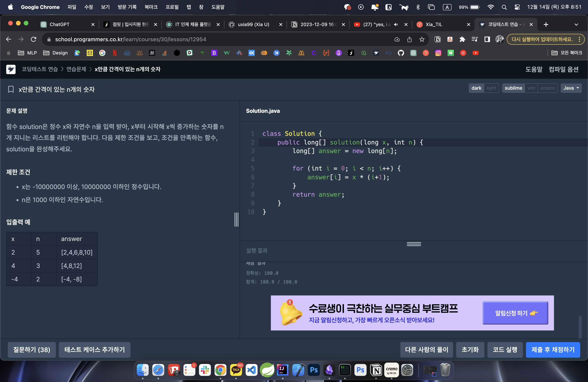
Task: Open the Java language dropdown
Action: (x=571, y=88)
